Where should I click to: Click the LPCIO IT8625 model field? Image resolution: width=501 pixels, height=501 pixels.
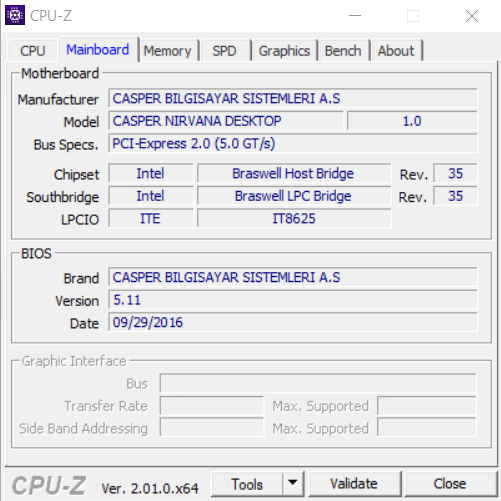coord(294,218)
